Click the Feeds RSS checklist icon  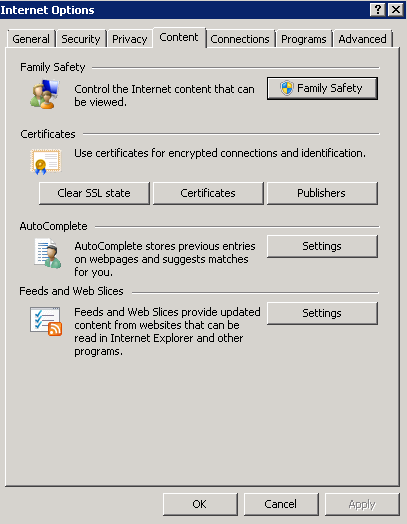(x=46, y=321)
